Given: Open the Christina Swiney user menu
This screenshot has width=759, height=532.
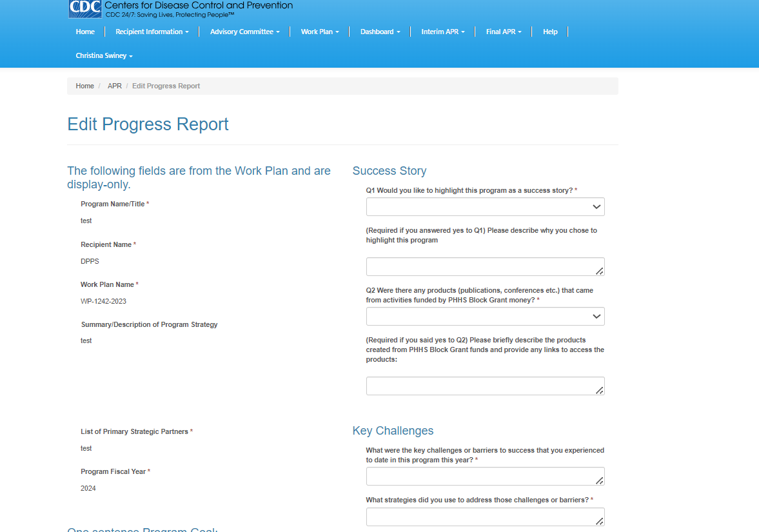Looking at the screenshot, I should [104, 55].
